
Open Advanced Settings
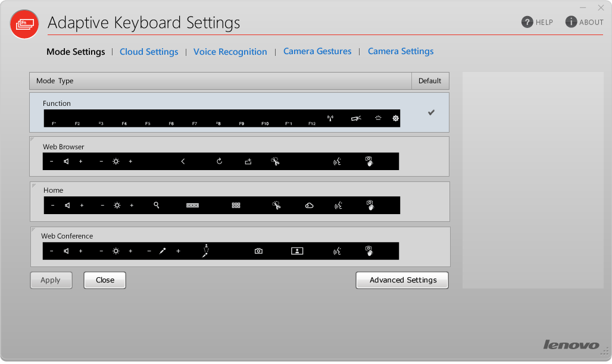click(x=402, y=280)
